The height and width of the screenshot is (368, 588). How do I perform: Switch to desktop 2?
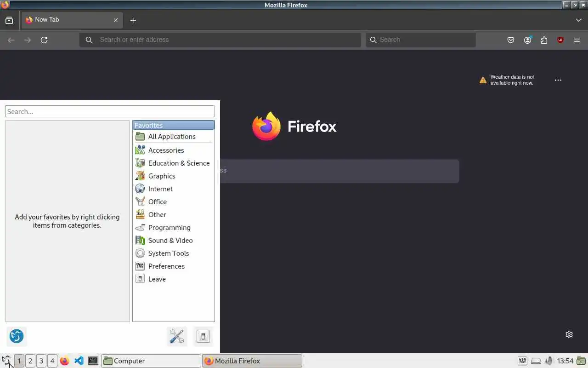(30, 361)
